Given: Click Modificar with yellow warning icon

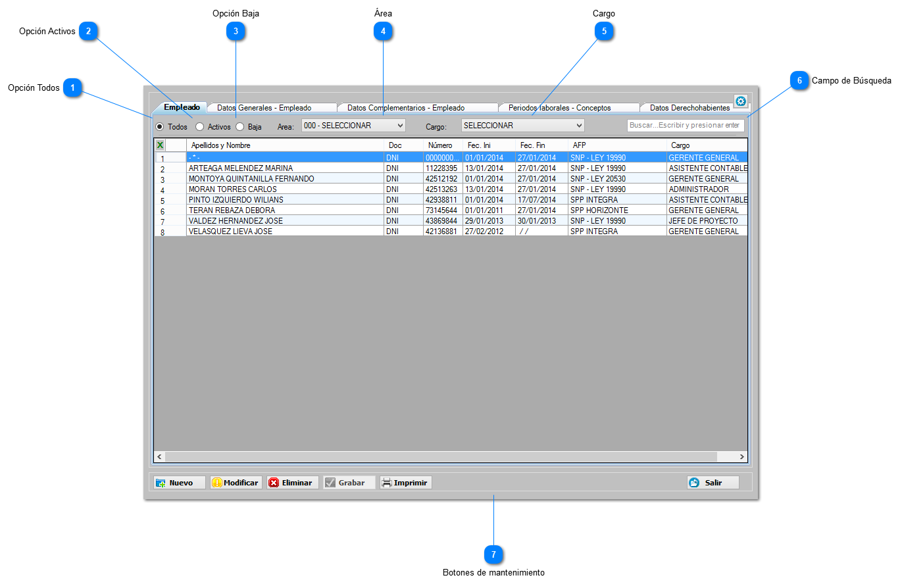Looking at the screenshot, I should pos(236,483).
